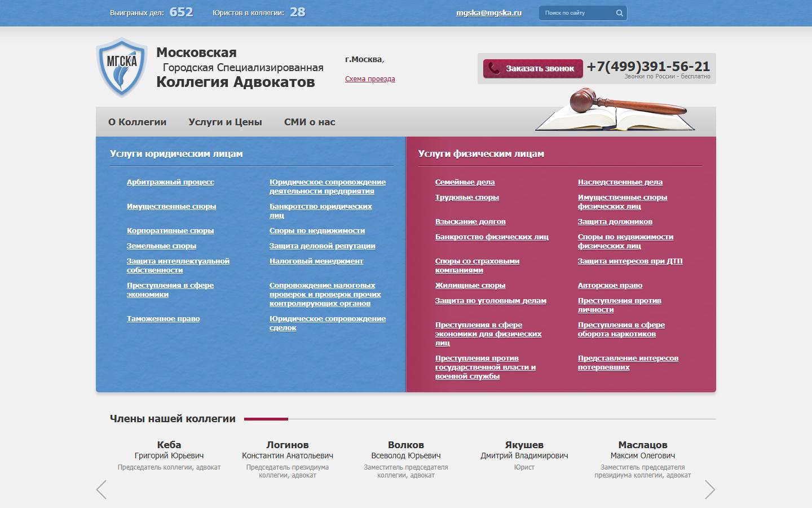
Task: Open the Схема проезда link
Action: 370,79
